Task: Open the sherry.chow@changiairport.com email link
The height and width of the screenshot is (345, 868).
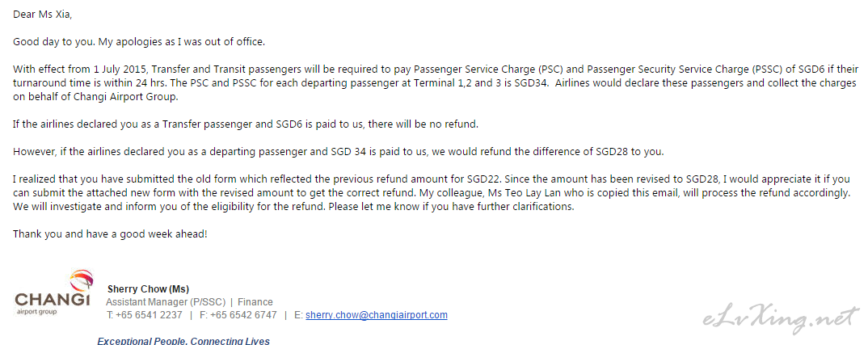Action: [x=377, y=315]
